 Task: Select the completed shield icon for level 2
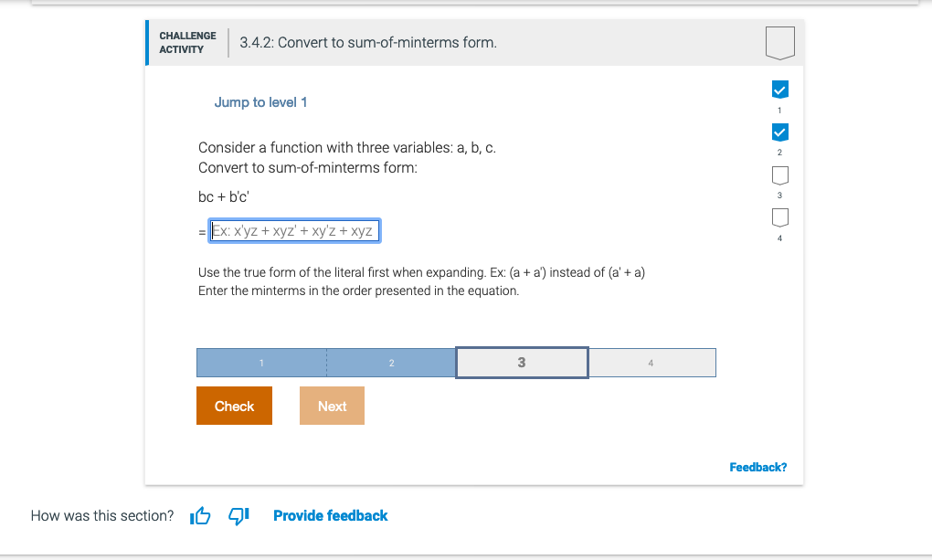(x=779, y=132)
